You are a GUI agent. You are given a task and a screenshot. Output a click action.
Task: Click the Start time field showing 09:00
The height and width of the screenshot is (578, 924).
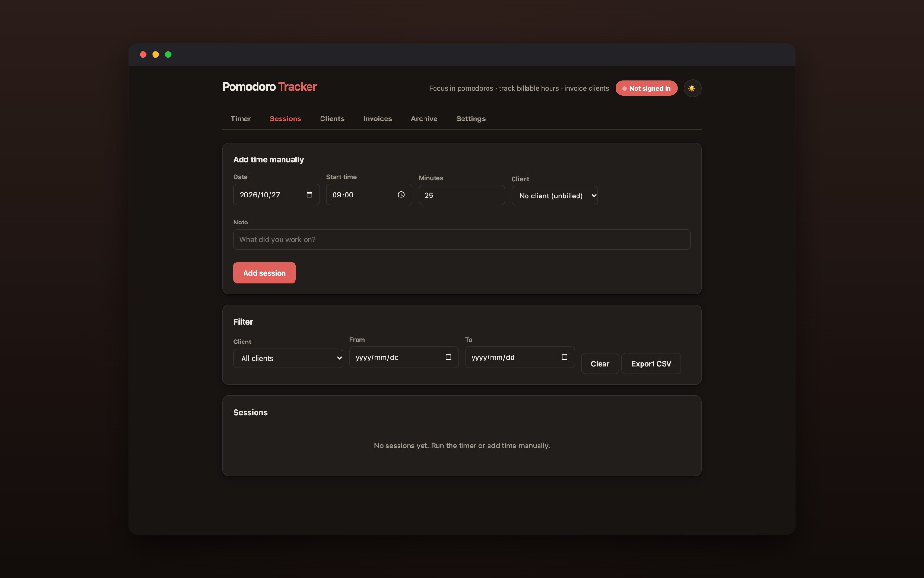(369, 195)
